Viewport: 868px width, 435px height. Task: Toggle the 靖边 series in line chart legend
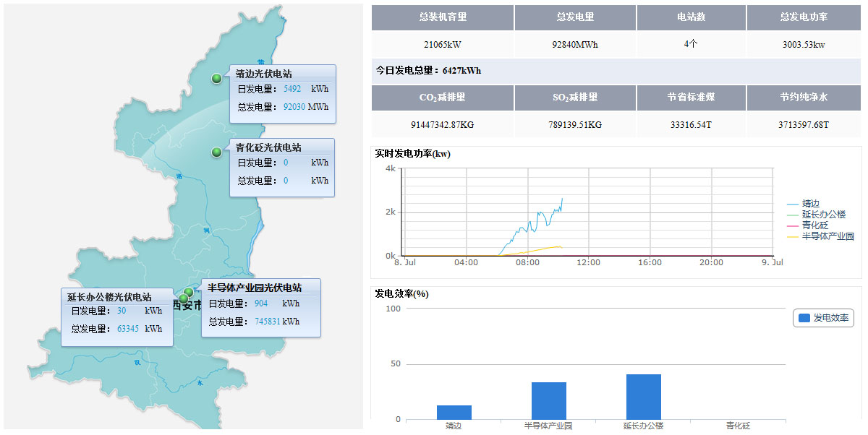click(810, 204)
